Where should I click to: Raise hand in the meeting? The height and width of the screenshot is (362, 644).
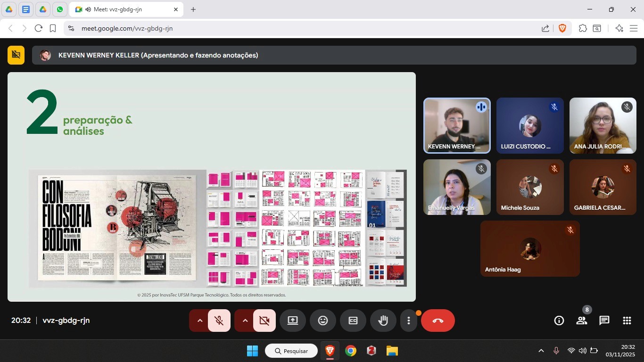click(383, 321)
